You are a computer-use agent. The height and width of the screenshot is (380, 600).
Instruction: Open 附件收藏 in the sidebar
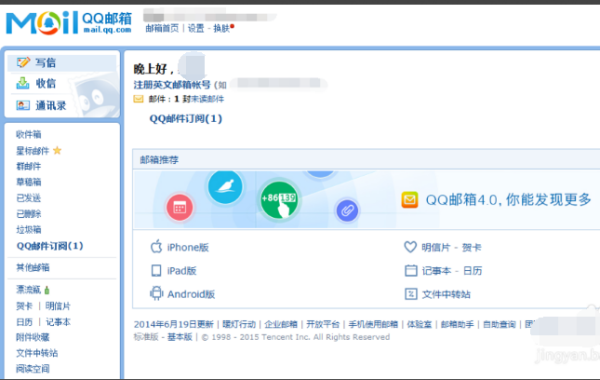pos(33,337)
